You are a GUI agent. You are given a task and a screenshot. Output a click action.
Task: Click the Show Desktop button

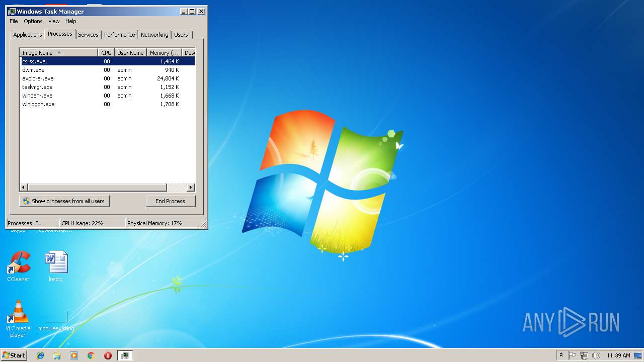click(x=638, y=355)
